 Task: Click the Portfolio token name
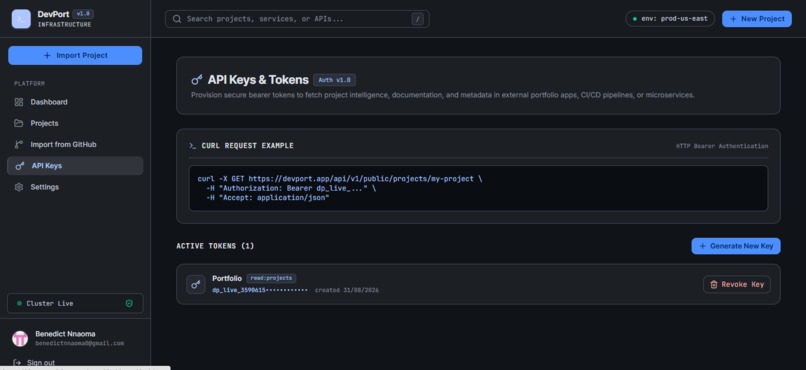(x=227, y=279)
